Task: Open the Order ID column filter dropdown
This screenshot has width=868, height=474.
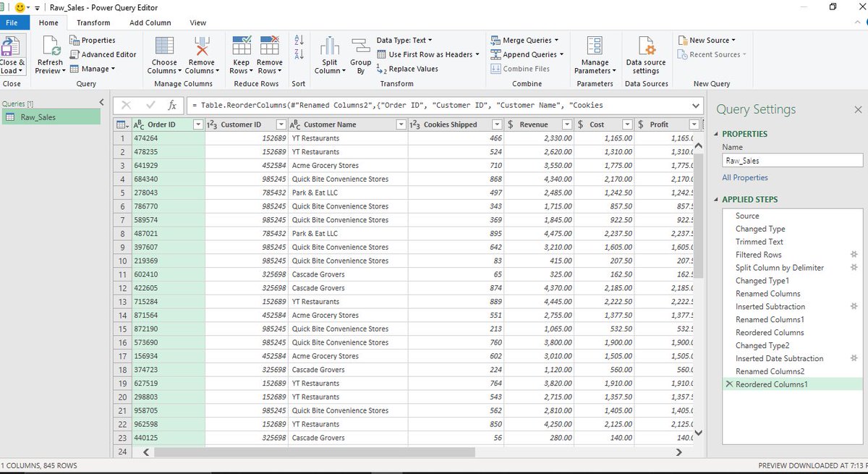Action: pos(198,124)
